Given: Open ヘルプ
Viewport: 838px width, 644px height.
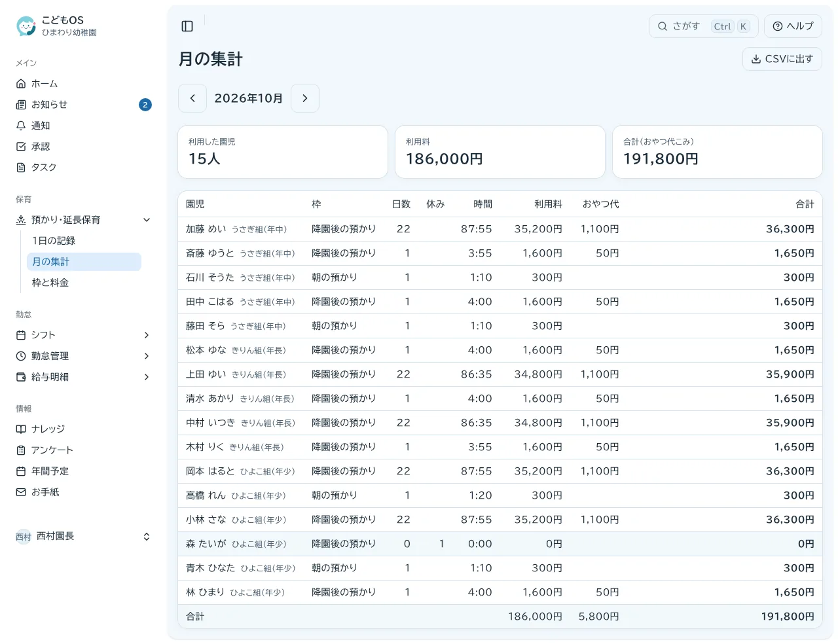Looking at the screenshot, I should pos(793,26).
